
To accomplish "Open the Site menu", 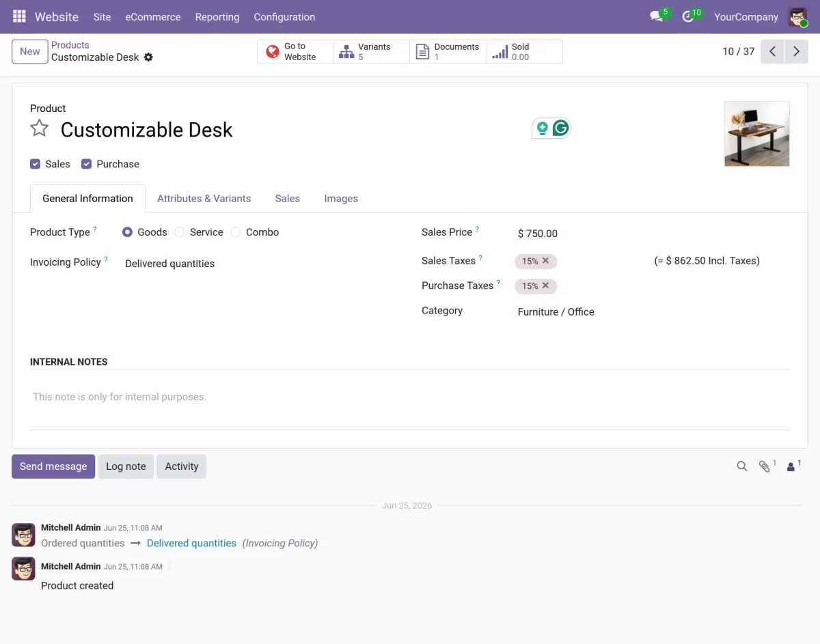I will (x=102, y=17).
